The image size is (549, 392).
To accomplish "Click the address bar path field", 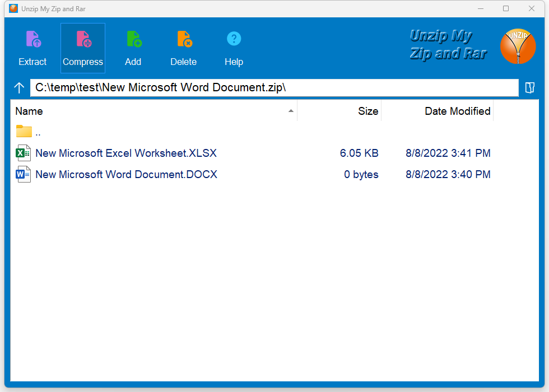I will point(274,87).
